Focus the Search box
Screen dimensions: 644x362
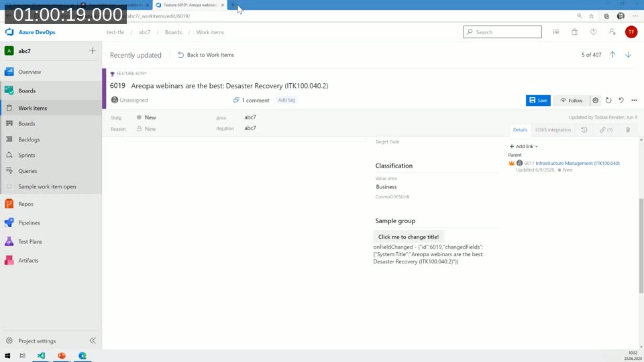click(x=502, y=32)
